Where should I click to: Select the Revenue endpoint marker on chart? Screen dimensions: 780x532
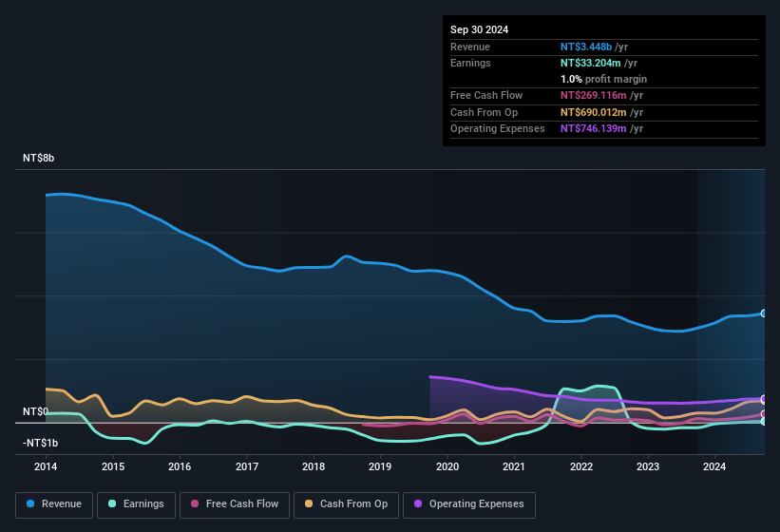tap(764, 313)
